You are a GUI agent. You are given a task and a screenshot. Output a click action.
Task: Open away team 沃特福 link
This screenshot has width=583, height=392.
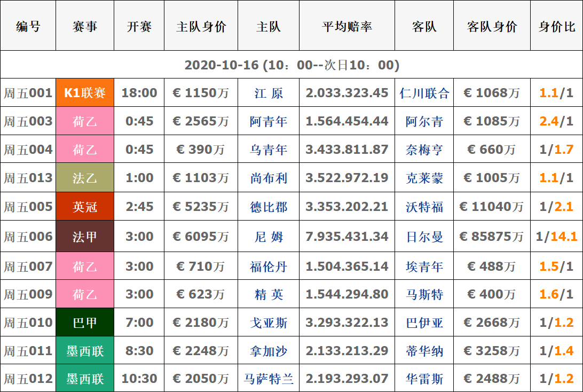[x=424, y=206]
